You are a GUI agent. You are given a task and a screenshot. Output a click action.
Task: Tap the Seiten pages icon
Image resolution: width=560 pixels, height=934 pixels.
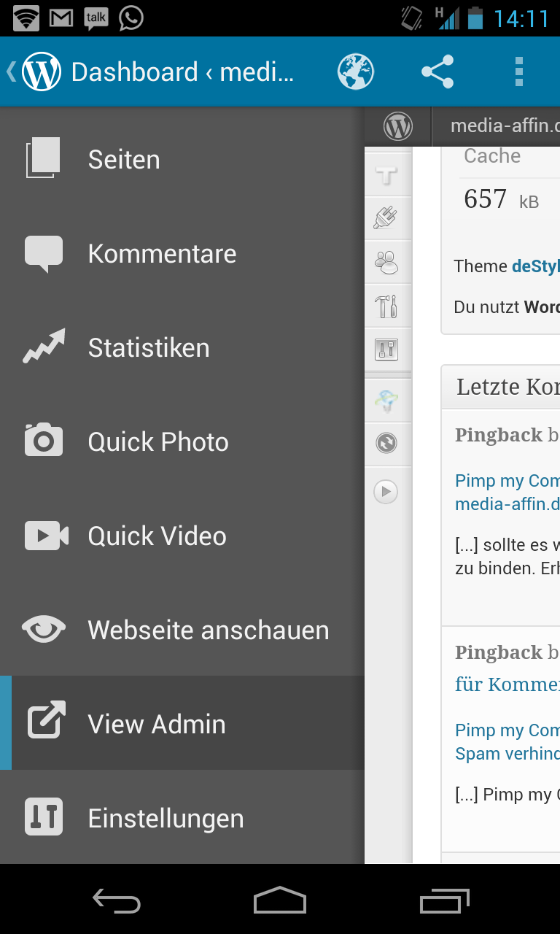(43, 158)
